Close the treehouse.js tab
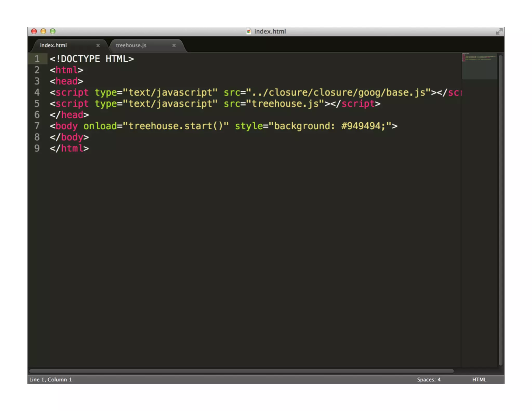This screenshot has width=532, height=411. pyautogui.click(x=174, y=45)
